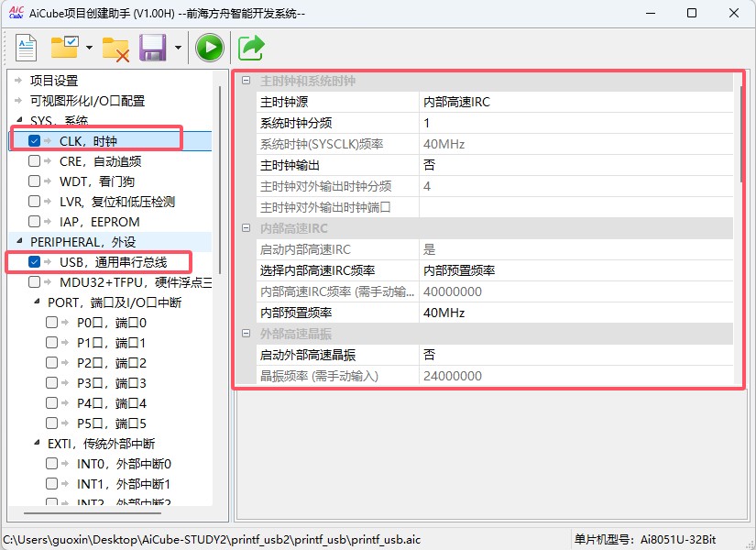Click the 启动内部高速IRC row label
The width and height of the screenshot is (756, 550).
[305, 249]
